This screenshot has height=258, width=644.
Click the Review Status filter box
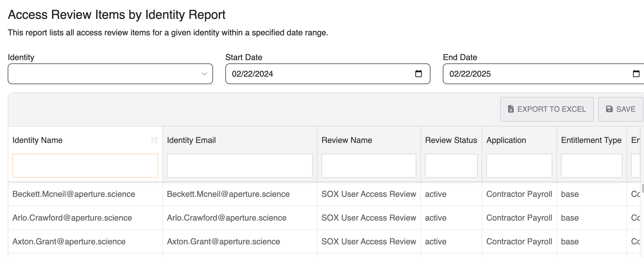tap(451, 166)
